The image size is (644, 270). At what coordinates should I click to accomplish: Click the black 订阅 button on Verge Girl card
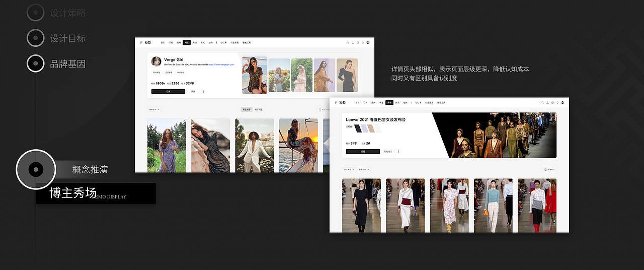pos(168,92)
